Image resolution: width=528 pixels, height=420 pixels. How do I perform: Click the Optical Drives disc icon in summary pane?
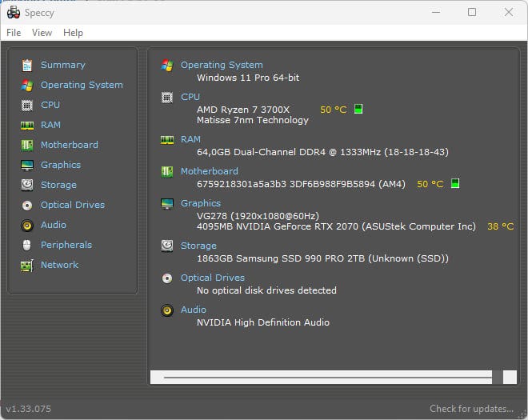pos(167,278)
